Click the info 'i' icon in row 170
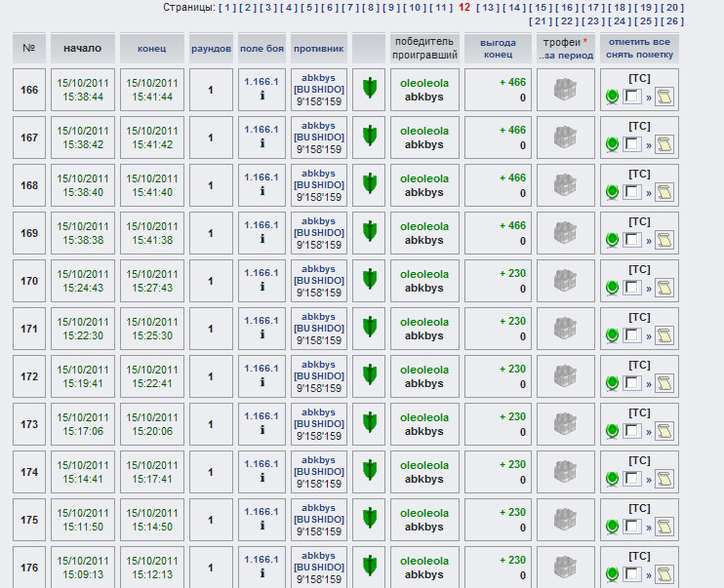 pos(261,287)
